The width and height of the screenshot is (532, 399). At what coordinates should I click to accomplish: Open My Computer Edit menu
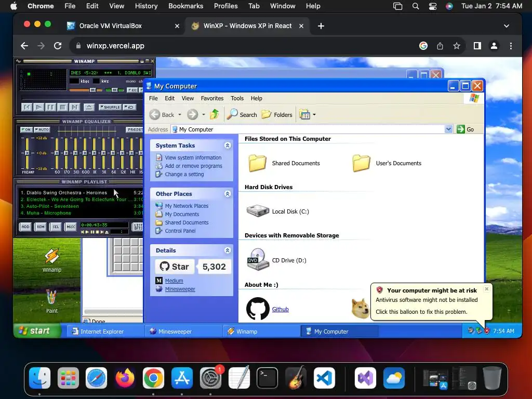[x=170, y=98]
